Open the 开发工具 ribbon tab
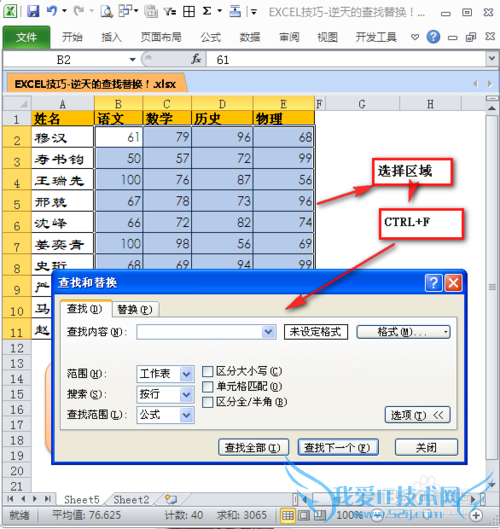Screen dimensions: 500x529 click(376, 37)
